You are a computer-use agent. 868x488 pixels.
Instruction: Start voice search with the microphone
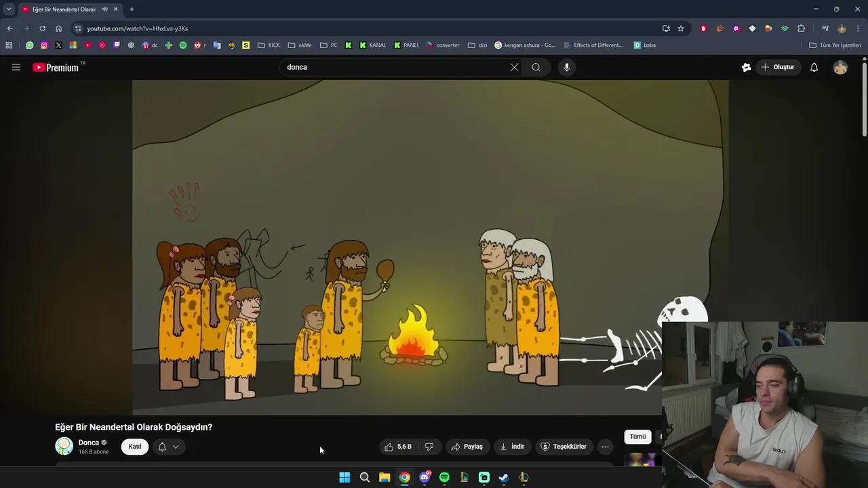click(x=567, y=67)
